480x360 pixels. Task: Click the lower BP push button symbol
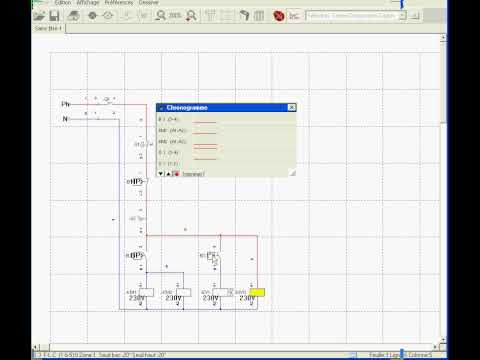(135, 256)
